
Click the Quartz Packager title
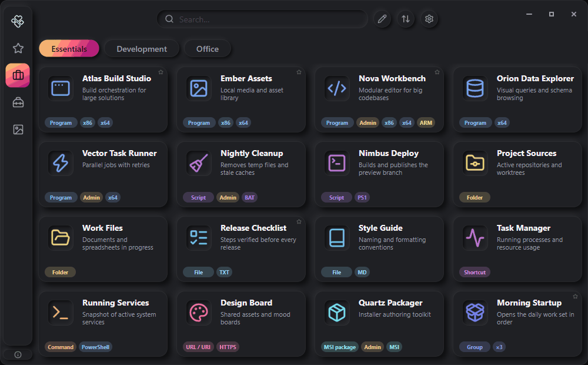pos(390,303)
